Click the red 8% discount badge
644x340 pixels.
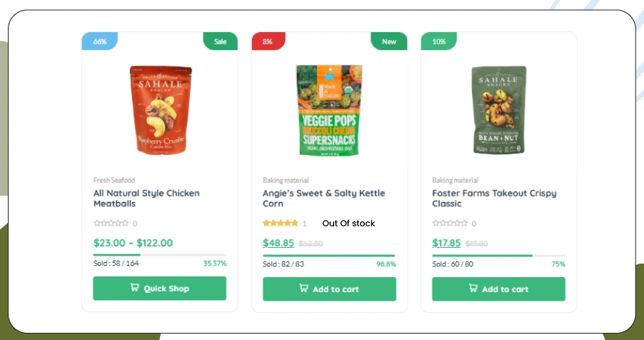pyautogui.click(x=268, y=41)
